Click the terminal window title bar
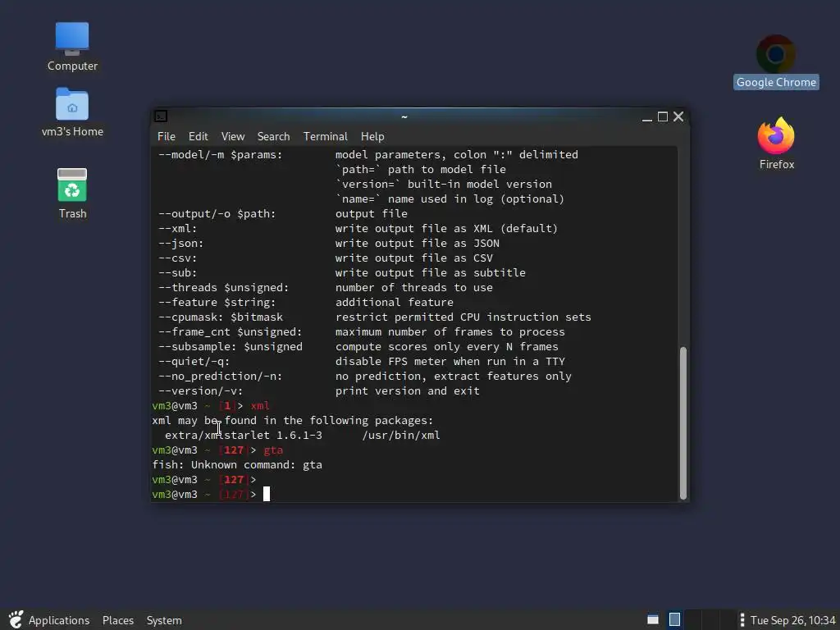Image resolution: width=840 pixels, height=630 pixels. coord(404,116)
